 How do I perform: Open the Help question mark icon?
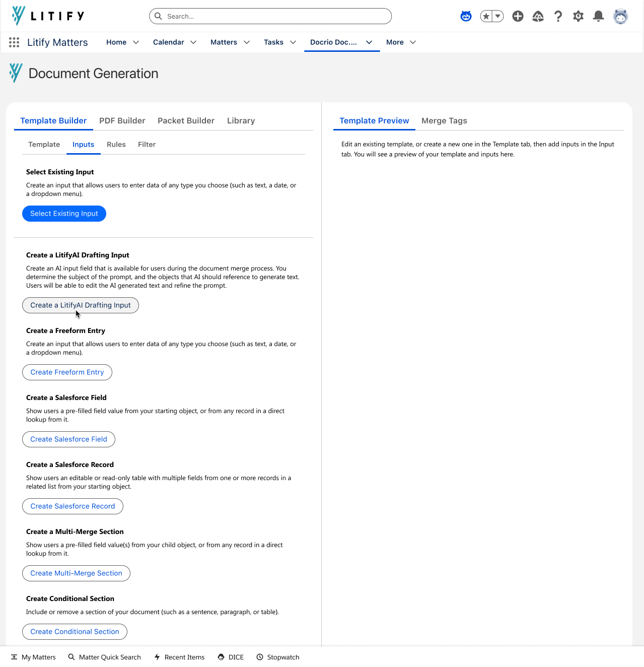[558, 16]
